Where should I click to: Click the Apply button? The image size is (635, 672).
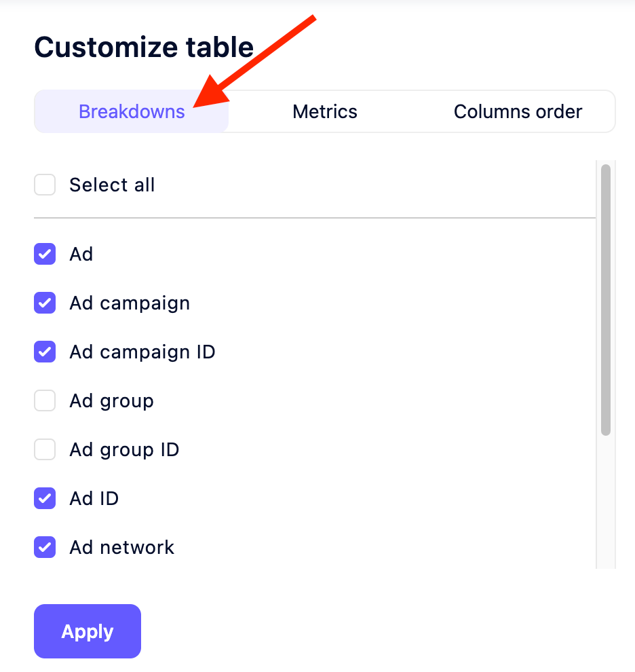pyautogui.click(x=87, y=631)
